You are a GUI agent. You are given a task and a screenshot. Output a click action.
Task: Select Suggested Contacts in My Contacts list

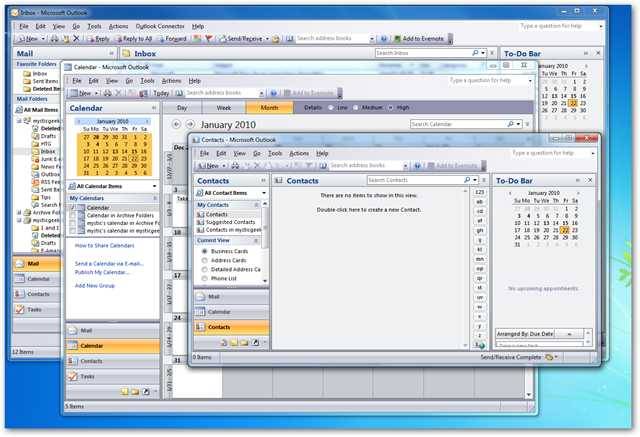point(230,222)
